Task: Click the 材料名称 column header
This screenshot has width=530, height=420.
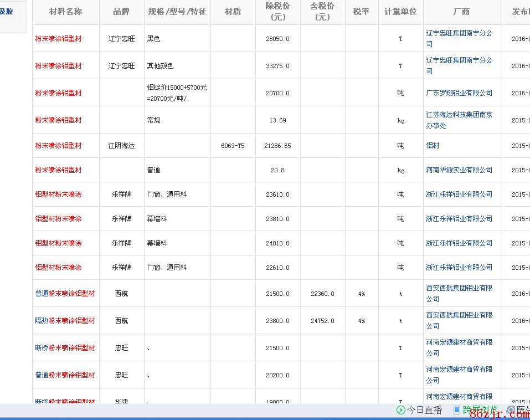Action: (65, 12)
